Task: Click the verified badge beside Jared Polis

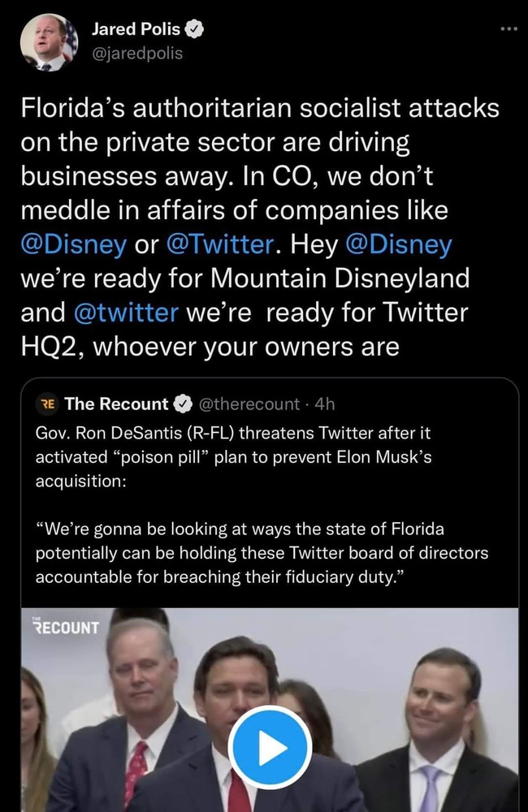Action: (x=194, y=31)
